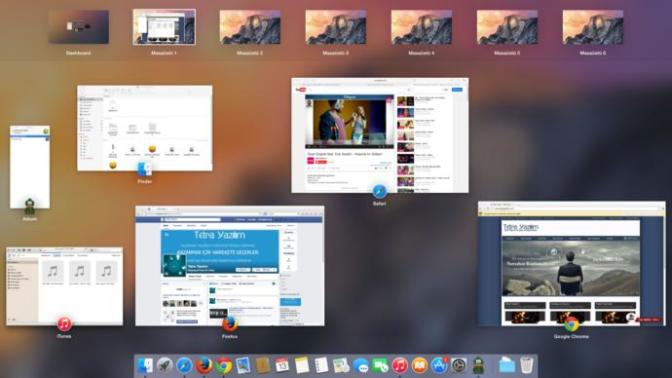Open the blue folder stack in Dock
The image size is (672, 378).
pyautogui.click(x=507, y=366)
